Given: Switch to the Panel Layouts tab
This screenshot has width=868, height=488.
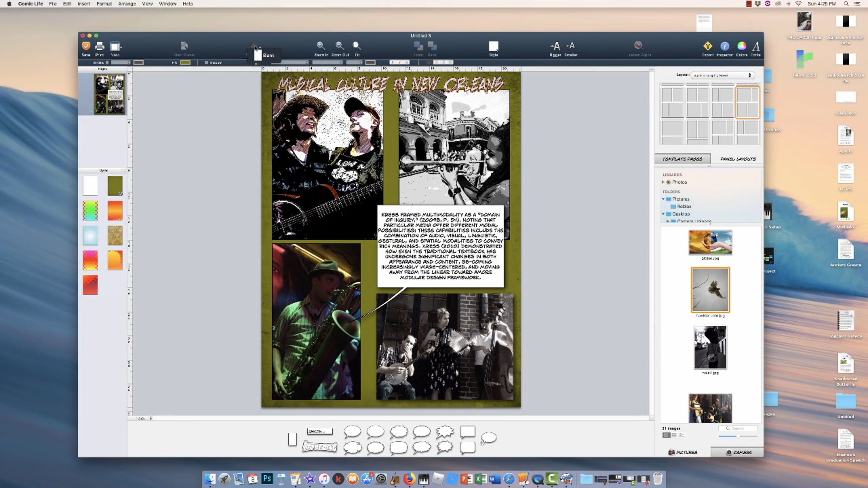Looking at the screenshot, I should click(738, 159).
